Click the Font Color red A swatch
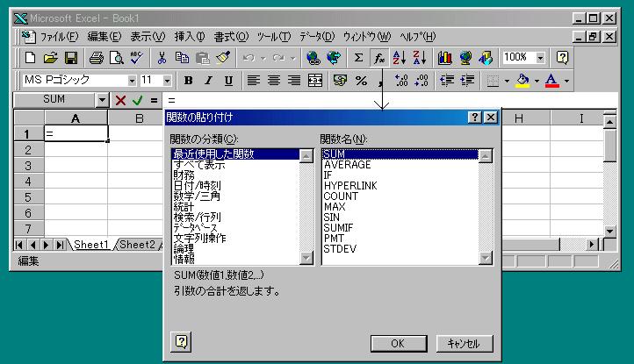This screenshot has width=634, height=364. point(552,81)
